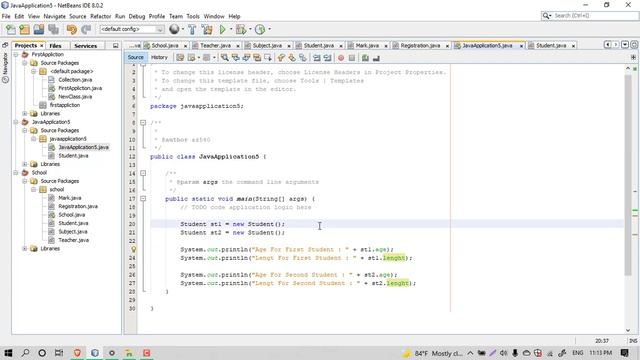Click the Debug Project icon
This screenshot has width=640, height=360.
(241, 29)
